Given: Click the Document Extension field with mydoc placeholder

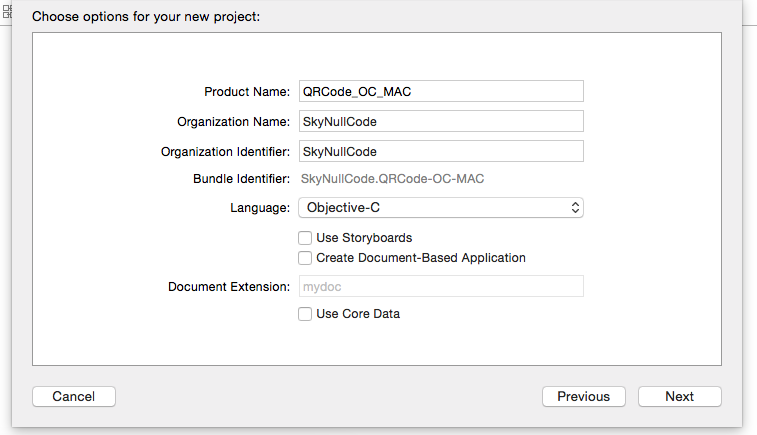Looking at the screenshot, I should pyautogui.click(x=441, y=286).
